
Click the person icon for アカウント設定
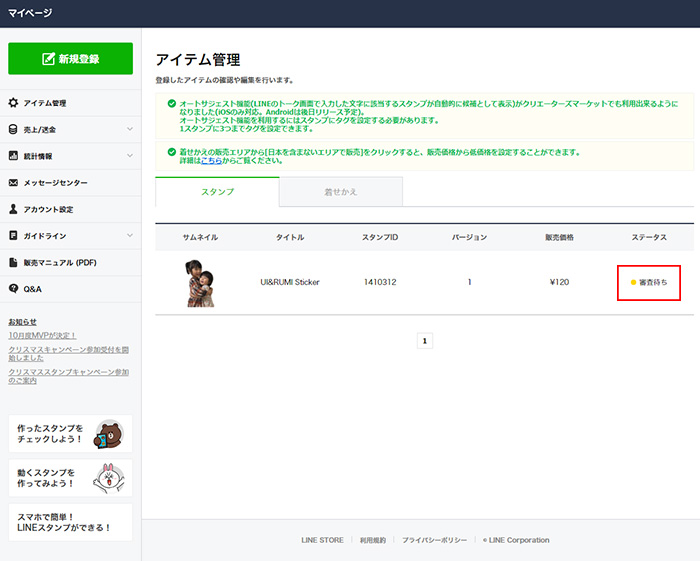13,209
